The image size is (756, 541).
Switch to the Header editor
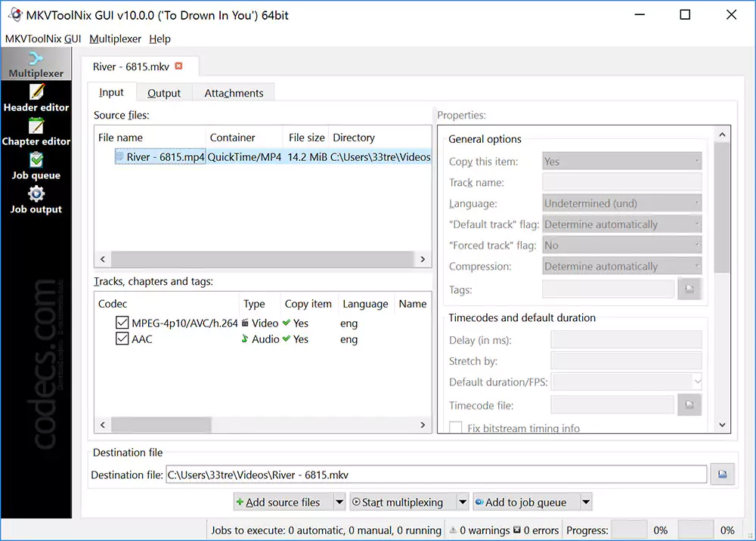click(36, 100)
